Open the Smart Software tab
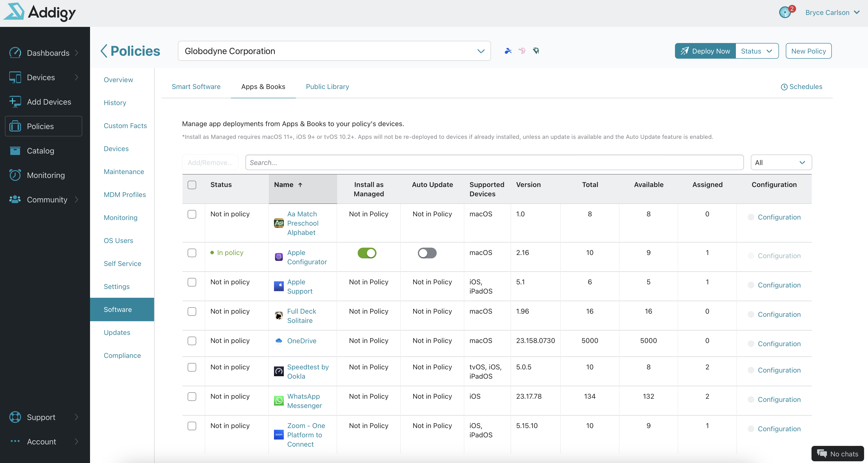This screenshot has width=868, height=463. (x=196, y=87)
